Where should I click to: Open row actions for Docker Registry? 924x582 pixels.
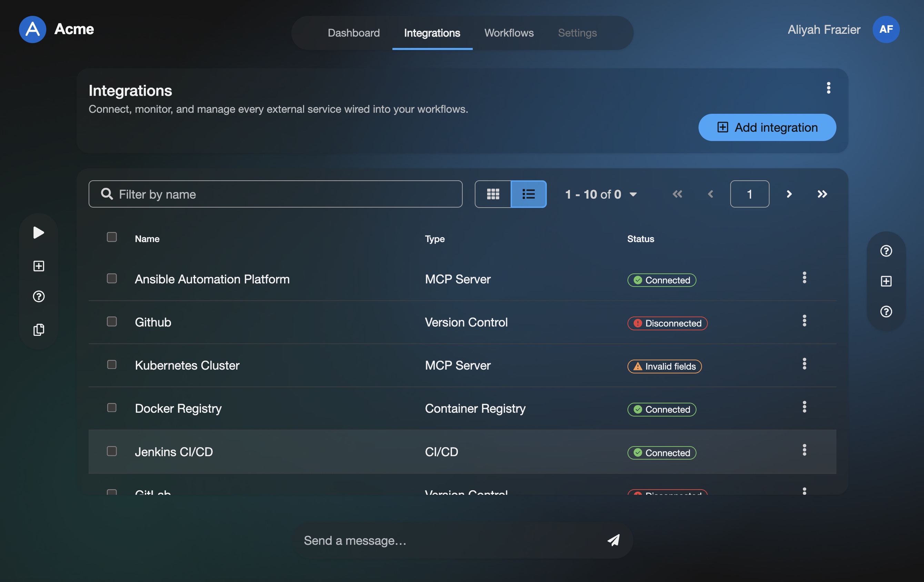point(804,407)
